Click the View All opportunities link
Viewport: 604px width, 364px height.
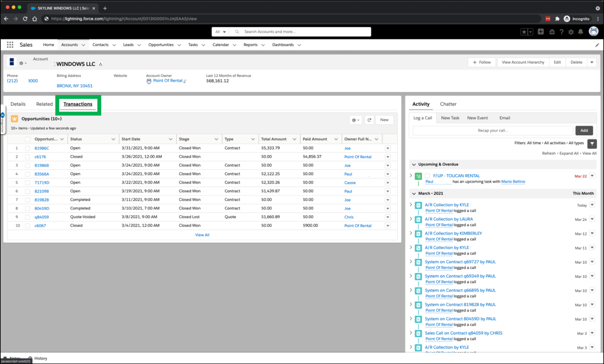tap(202, 235)
